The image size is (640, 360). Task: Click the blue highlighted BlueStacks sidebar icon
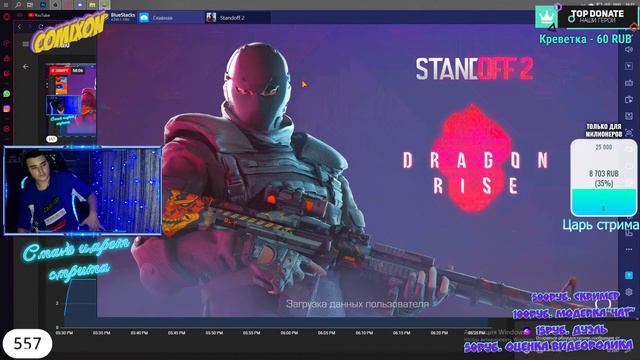tap(629, 275)
